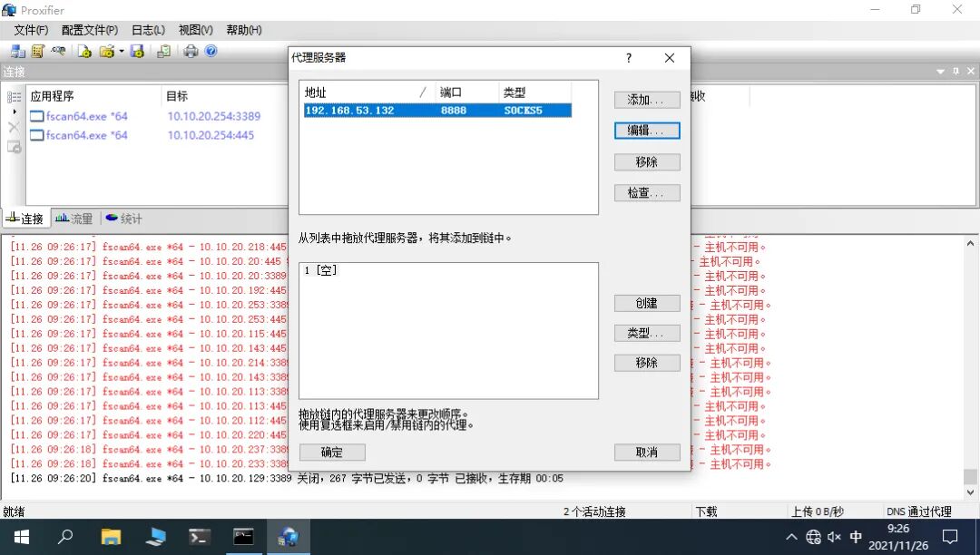Expand the small arrow in connections sidebar
This screenshot has height=555, width=980.
tap(15, 112)
